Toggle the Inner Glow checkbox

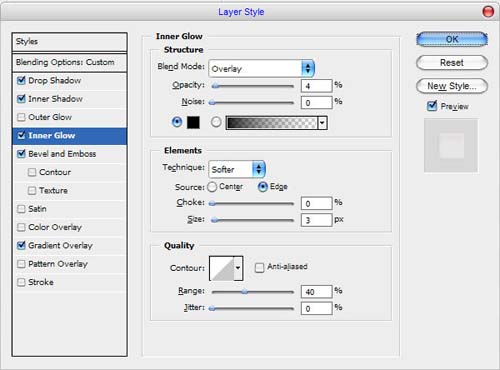(21, 135)
